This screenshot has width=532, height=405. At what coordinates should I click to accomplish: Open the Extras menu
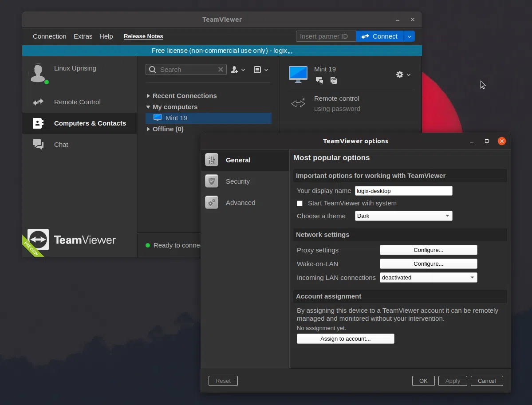click(x=83, y=36)
